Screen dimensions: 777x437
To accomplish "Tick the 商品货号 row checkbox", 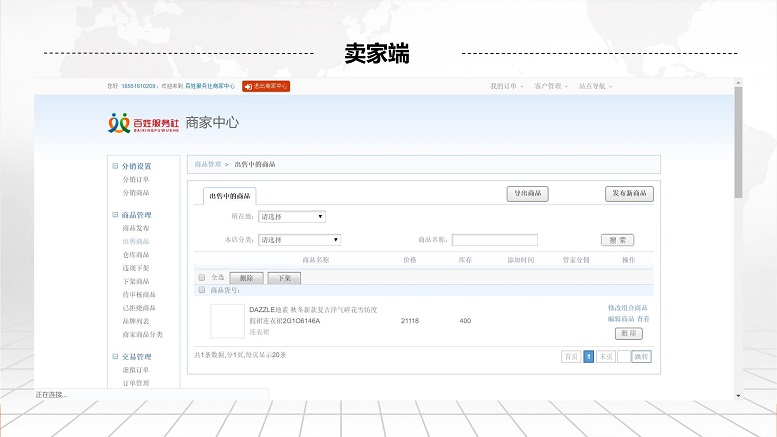I will pos(202,290).
